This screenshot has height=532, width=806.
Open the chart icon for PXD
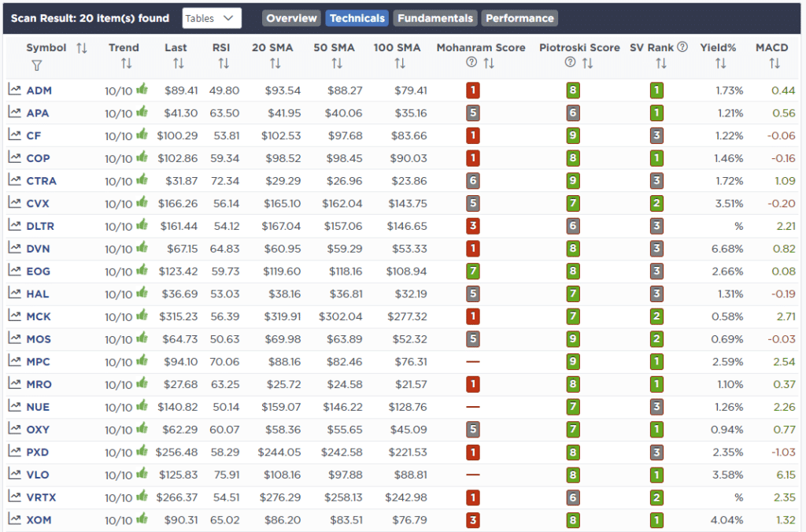coord(14,452)
